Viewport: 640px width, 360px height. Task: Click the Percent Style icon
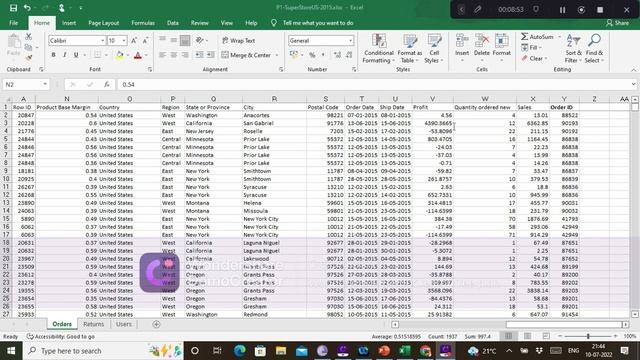pyautogui.click(x=312, y=55)
